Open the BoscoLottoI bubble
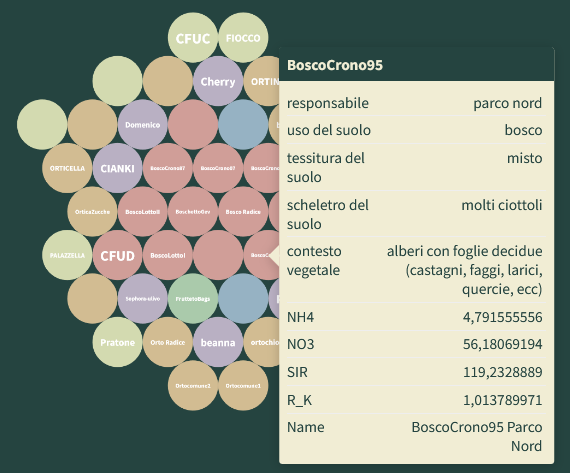 [x=168, y=255]
